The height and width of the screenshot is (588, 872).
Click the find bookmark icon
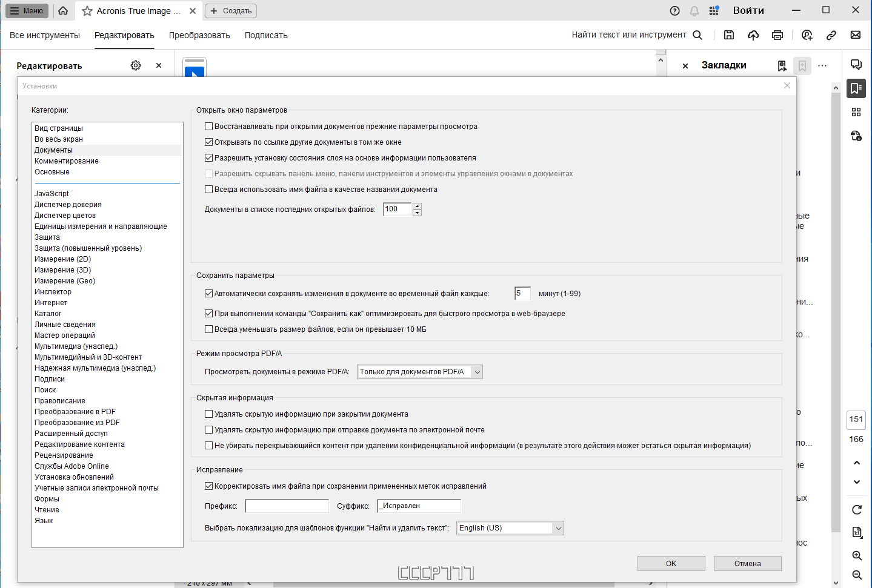click(x=782, y=66)
